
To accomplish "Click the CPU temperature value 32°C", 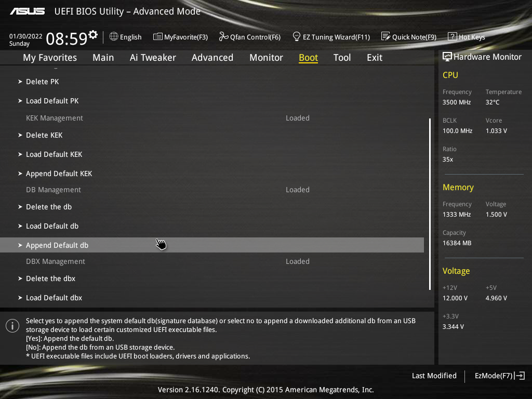I will 493,102.
